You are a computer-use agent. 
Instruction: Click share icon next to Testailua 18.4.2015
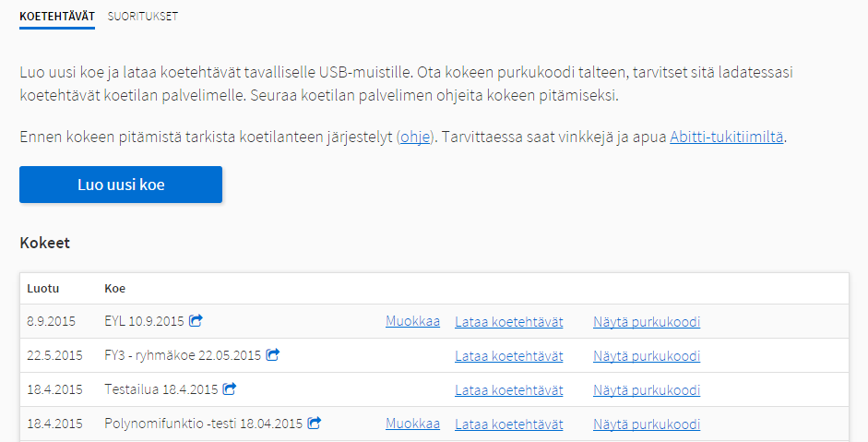(230, 388)
